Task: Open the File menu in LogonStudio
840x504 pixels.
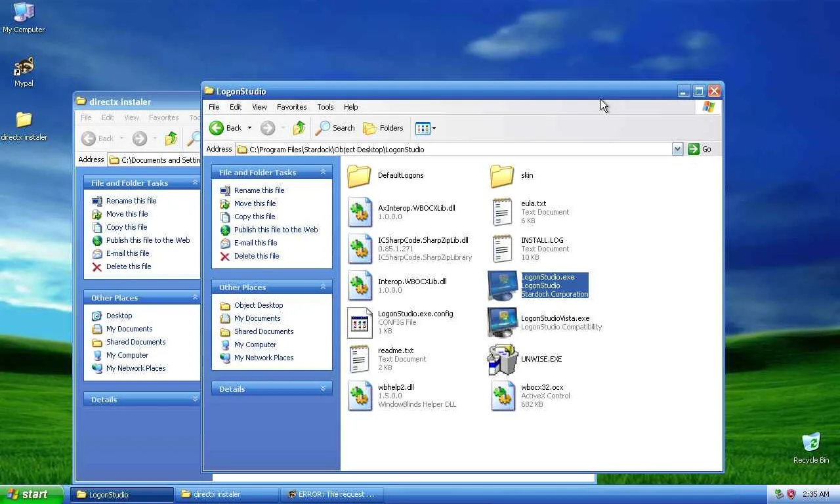Action: click(214, 107)
